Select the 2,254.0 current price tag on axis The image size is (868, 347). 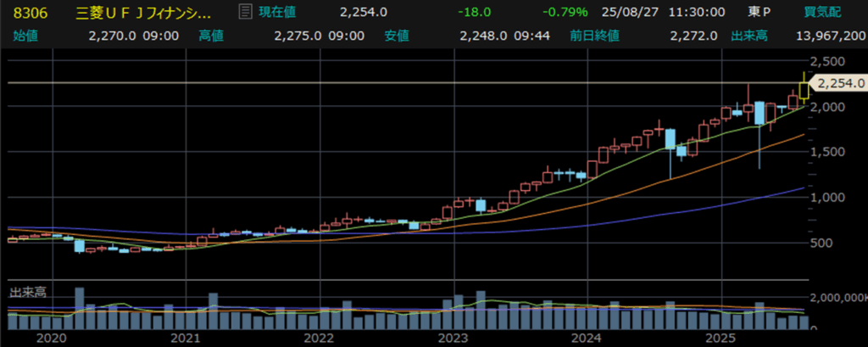click(839, 83)
